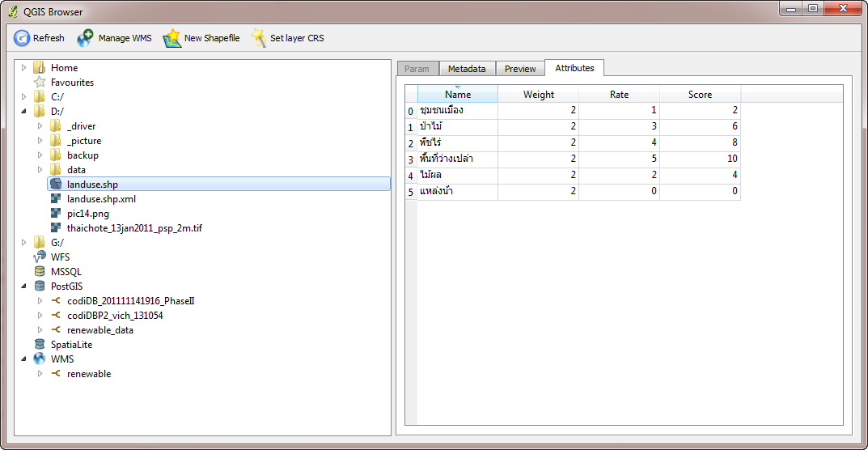The image size is (868, 450).
Task: Collapse the PostGIS node
Action: (23, 286)
